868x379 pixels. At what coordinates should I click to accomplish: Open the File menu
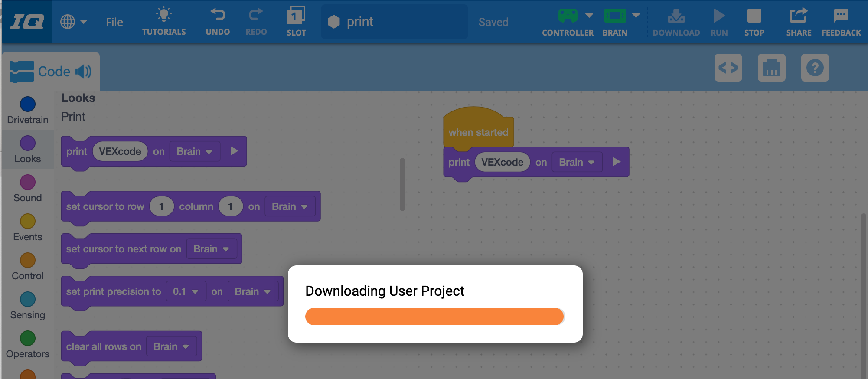coord(114,22)
